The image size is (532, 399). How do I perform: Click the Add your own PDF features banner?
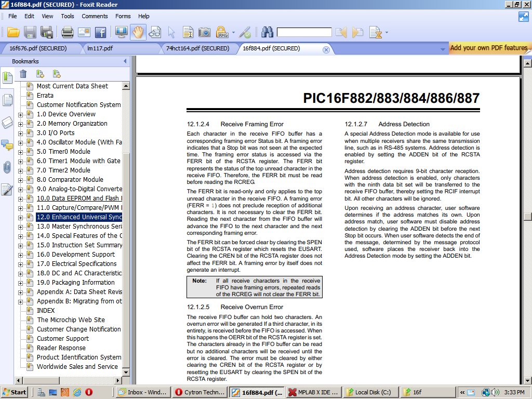(489, 48)
